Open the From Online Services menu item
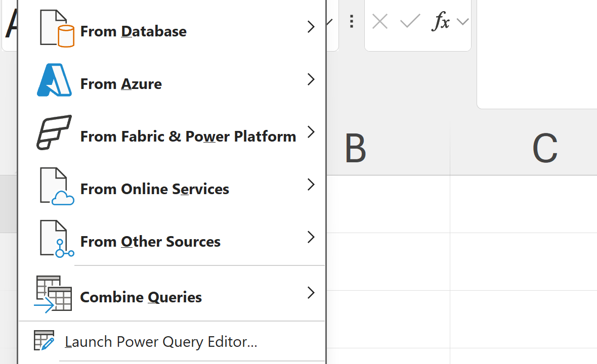 [154, 189]
